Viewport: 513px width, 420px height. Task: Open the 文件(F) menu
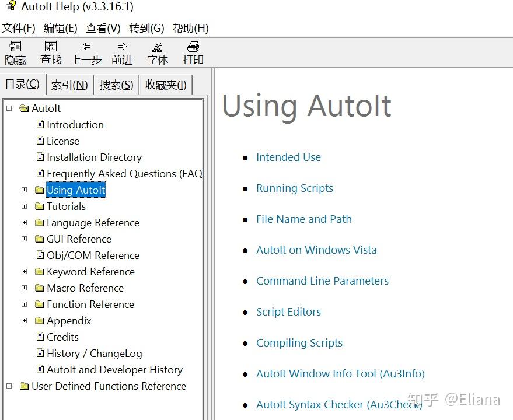[x=18, y=28]
